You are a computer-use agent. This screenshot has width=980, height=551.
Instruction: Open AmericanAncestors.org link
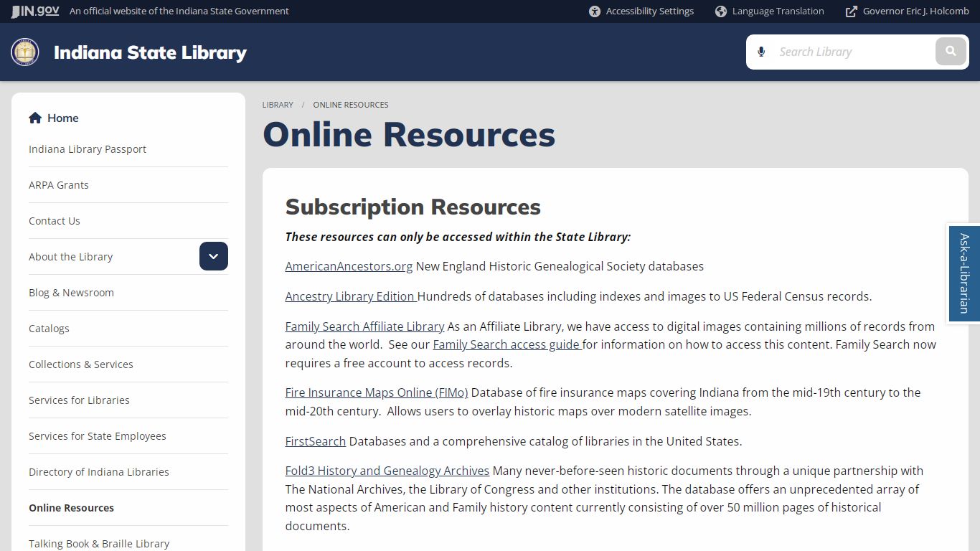click(x=349, y=266)
